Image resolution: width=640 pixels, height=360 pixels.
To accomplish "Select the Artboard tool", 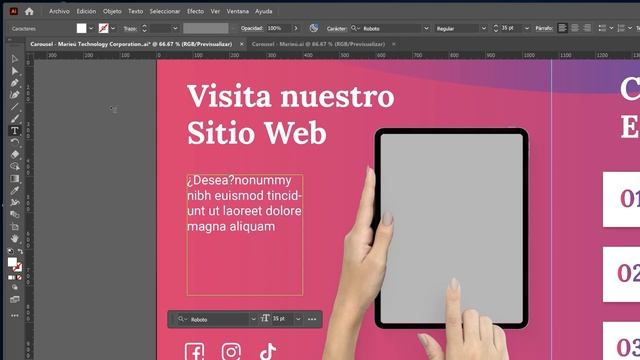I will [x=14, y=227].
